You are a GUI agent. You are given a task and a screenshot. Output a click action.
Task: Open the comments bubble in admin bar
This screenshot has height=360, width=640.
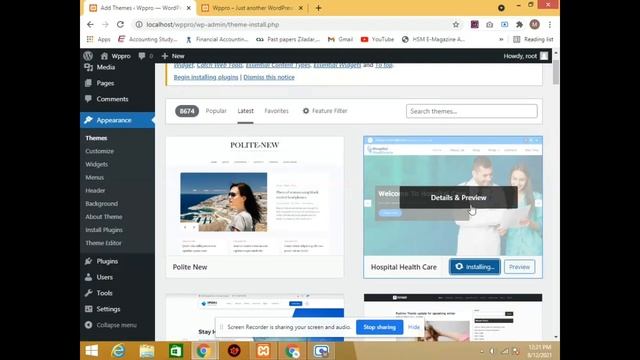click(x=145, y=56)
